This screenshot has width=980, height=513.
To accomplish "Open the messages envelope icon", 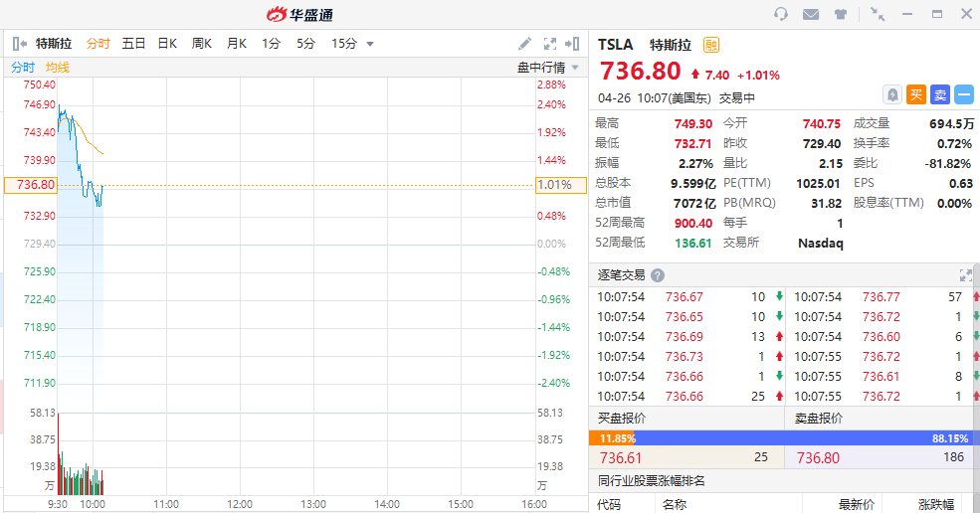I will (811, 14).
